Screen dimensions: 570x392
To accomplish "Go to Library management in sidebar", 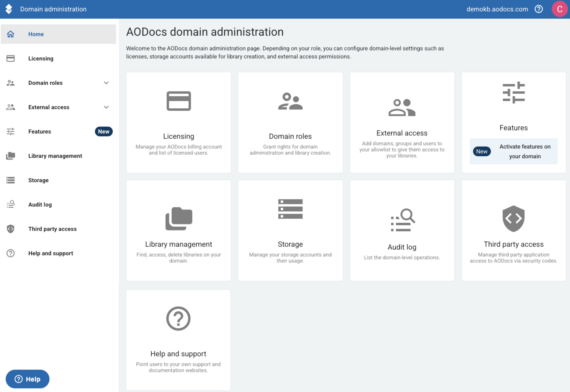I will tap(58, 156).
